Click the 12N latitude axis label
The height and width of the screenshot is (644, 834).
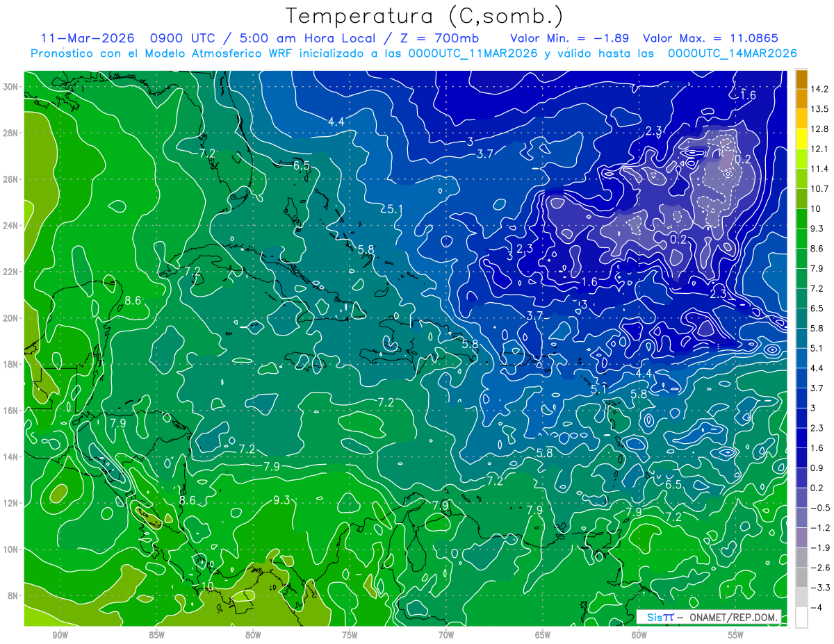(12, 503)
